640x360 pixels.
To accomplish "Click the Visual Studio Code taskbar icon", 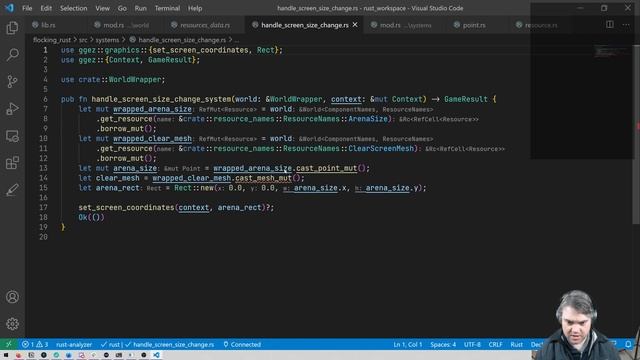I will click(156, 355).
